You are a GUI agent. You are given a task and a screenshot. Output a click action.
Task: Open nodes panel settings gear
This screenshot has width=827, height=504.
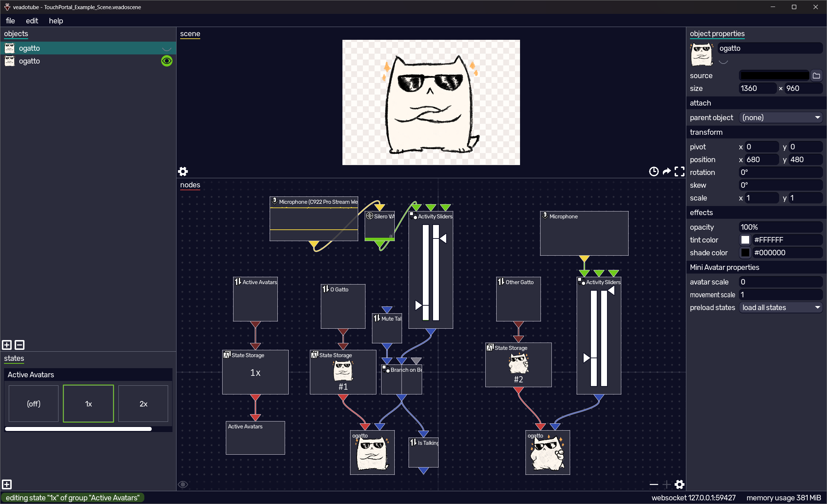point(679,484)
